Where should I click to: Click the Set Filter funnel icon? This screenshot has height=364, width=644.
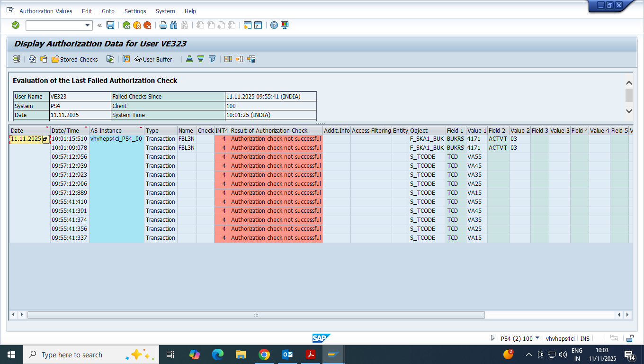[x=212, y=59]
